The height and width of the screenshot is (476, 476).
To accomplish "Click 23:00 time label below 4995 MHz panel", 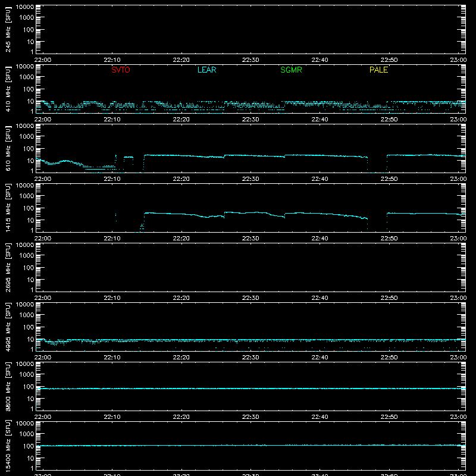I will point(458,358).
